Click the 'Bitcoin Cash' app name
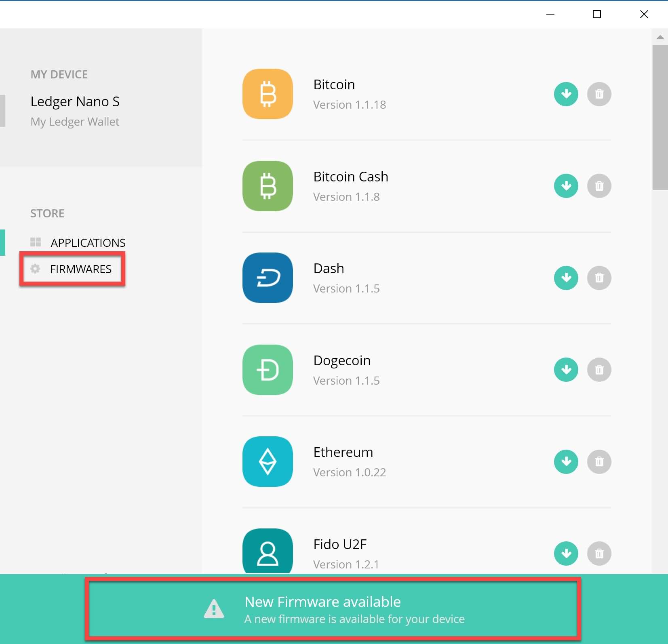Viewport: 668px width, 644px height. [351, 177]
